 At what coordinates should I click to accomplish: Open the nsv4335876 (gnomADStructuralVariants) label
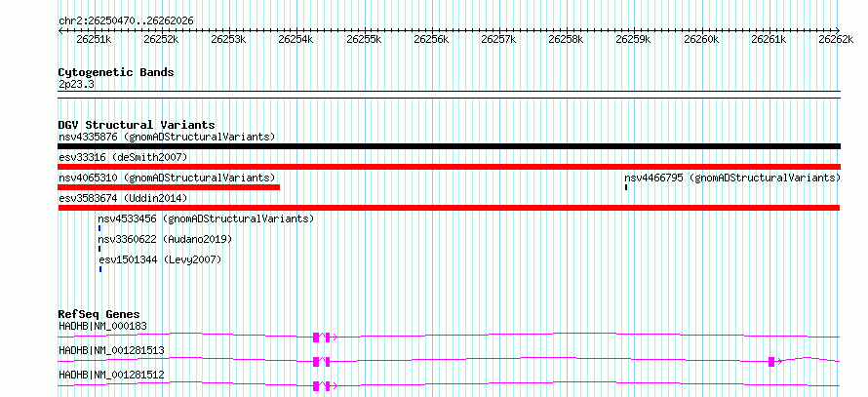167,137
